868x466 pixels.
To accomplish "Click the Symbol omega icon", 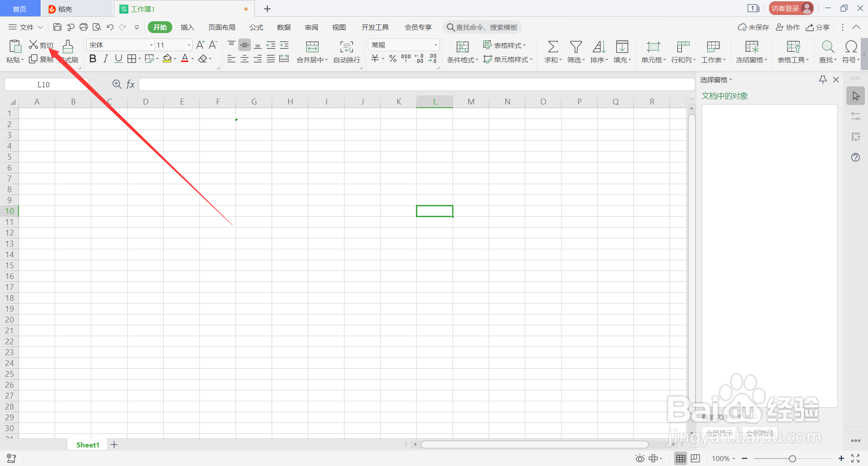I will pyautogui.click(x=851, y=47).
